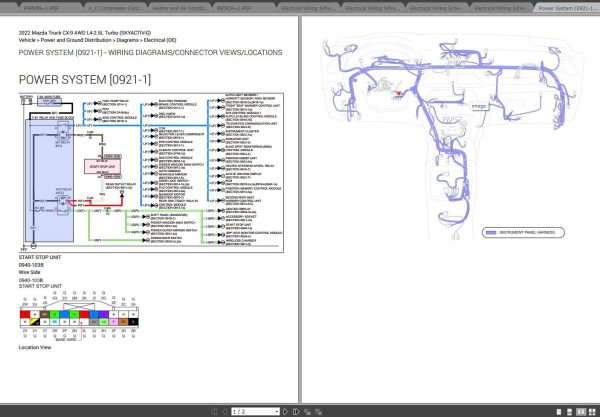Click "INSTRUMENT CLUSTER" entry in diagram

pos(243,131)
